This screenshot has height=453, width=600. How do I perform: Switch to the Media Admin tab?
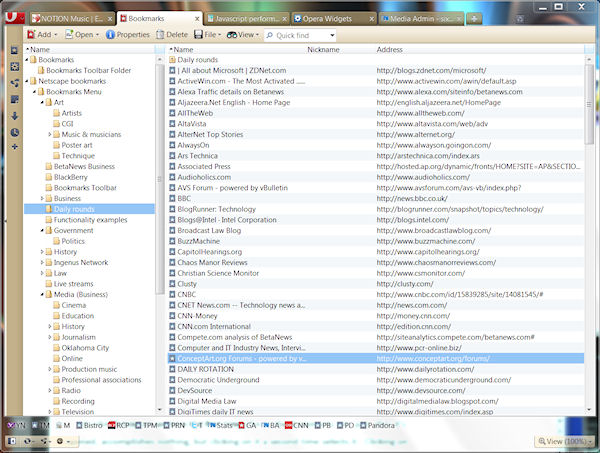point(421,19)
